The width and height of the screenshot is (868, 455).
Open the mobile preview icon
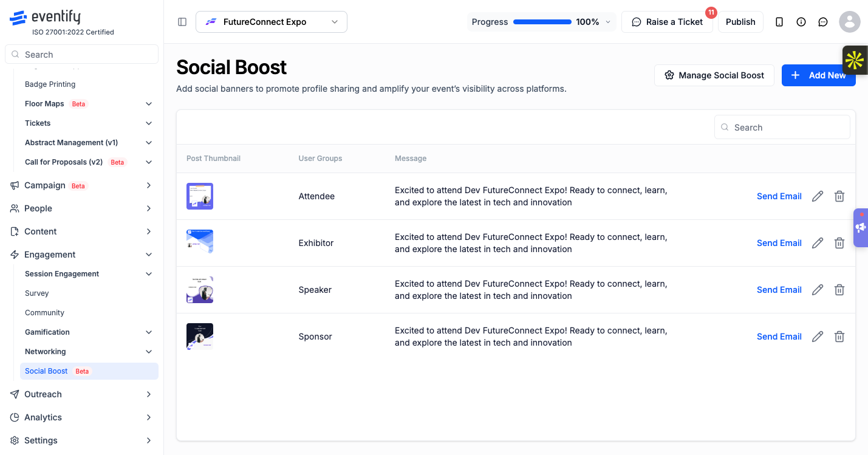tap(779, 22)
